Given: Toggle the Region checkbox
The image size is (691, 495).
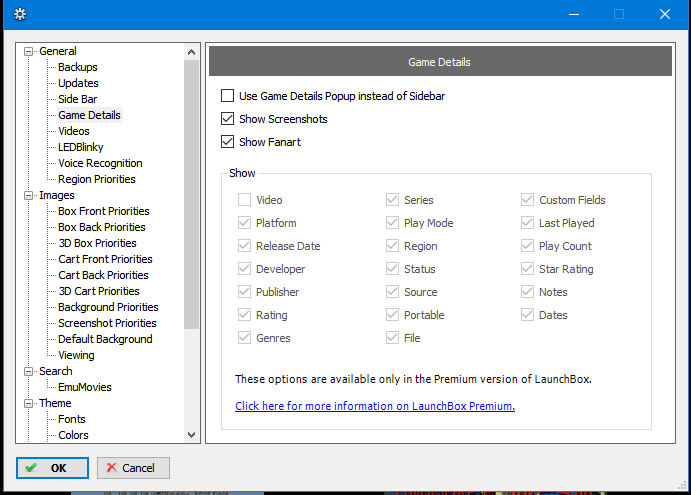Looking at the screenshot, I should pos(392,246).
